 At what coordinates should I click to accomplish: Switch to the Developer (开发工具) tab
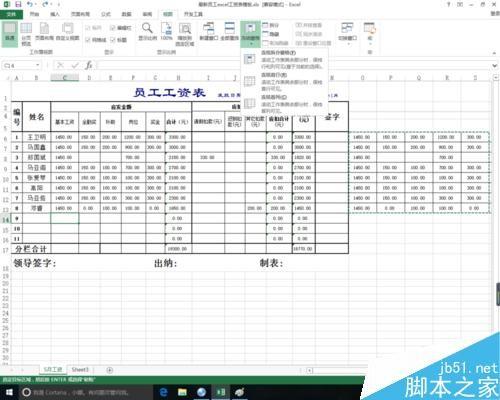point(193,14)
